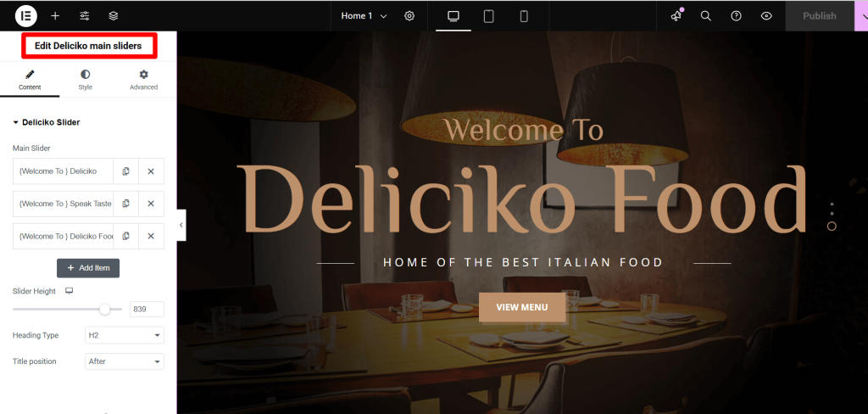The width and height of the screenshot is (868, 414).
Task: Open the Add Element plus icon
Action: pyautogui.click(x=55, y=15)
